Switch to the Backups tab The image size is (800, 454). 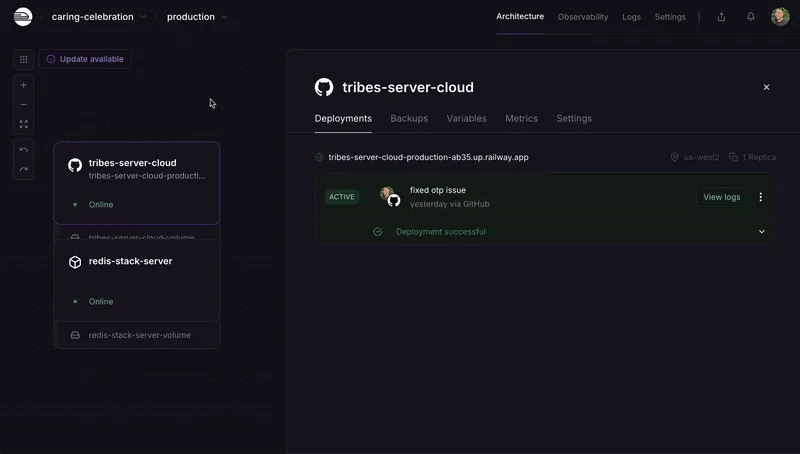409,118
